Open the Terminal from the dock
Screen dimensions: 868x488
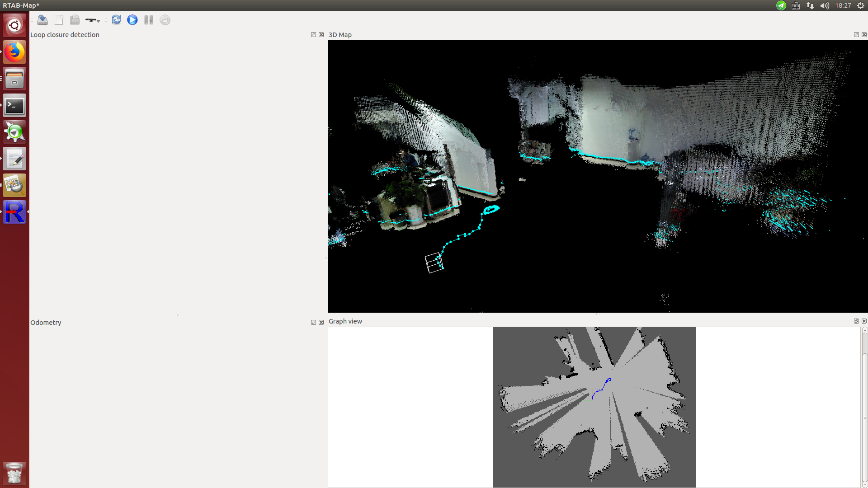(14, 106)
